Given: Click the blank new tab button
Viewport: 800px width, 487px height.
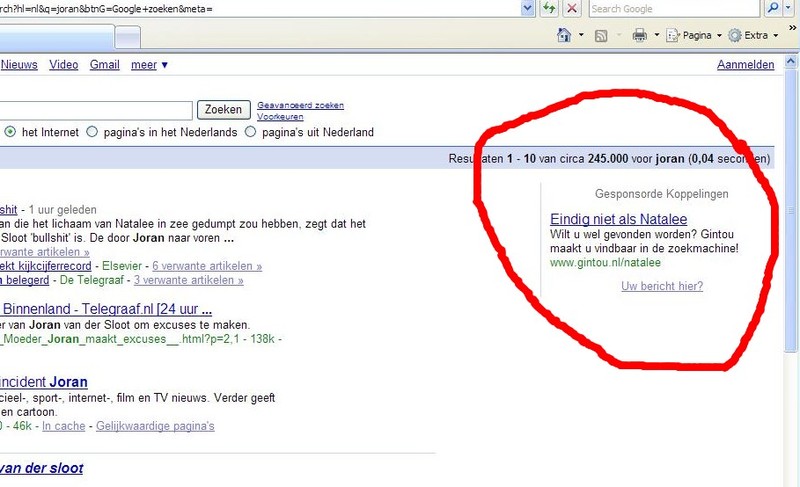Looking at the screenshot, I should pyautogui.click(x=128, y=37).
